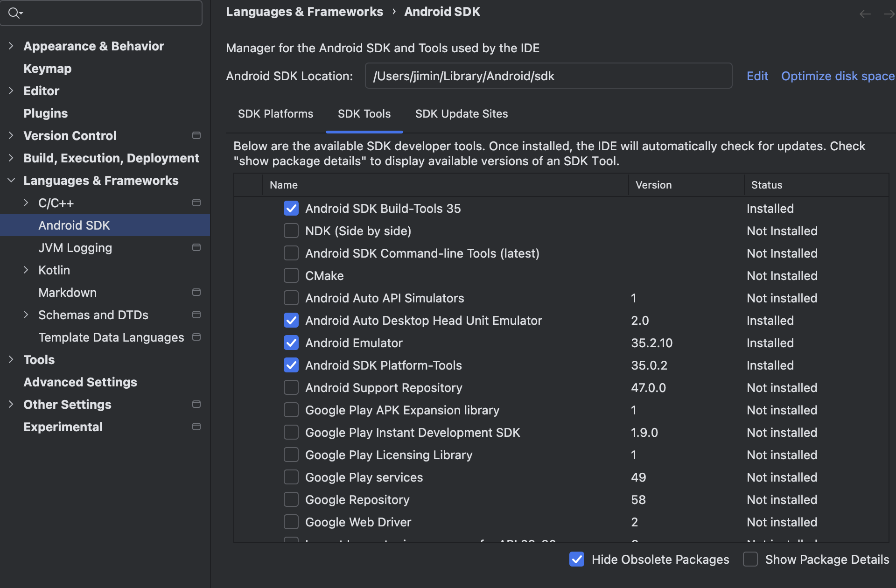Uncheck Android Emulator checkbox
This screenshot has height=588, width=896.
tap(291, 343)
